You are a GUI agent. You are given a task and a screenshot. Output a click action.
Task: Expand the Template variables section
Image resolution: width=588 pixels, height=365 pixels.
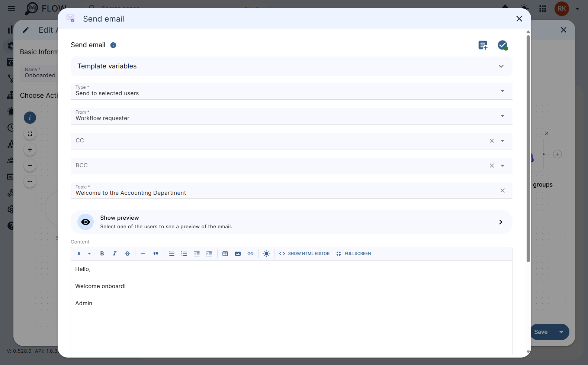click(292, 67)
